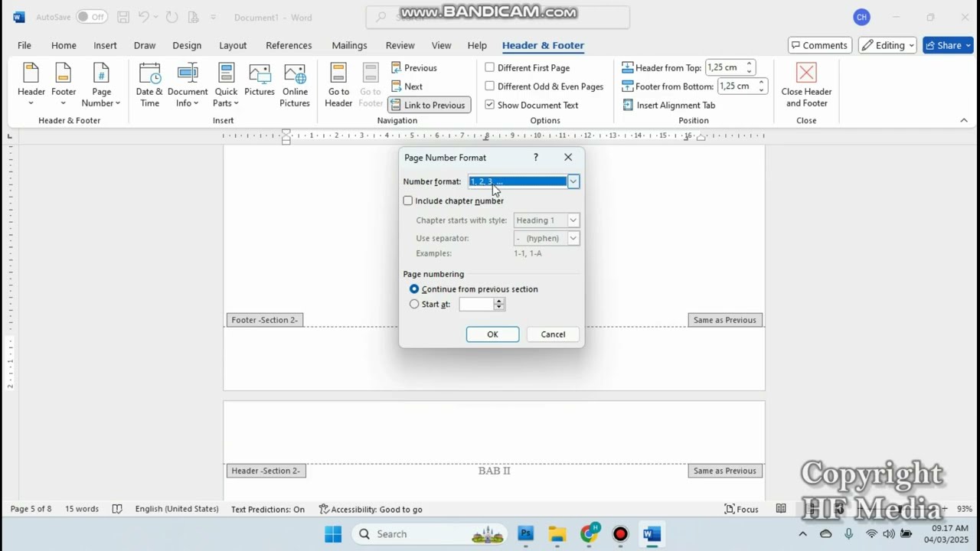Click Start at spinner arrows

point(499,304)
